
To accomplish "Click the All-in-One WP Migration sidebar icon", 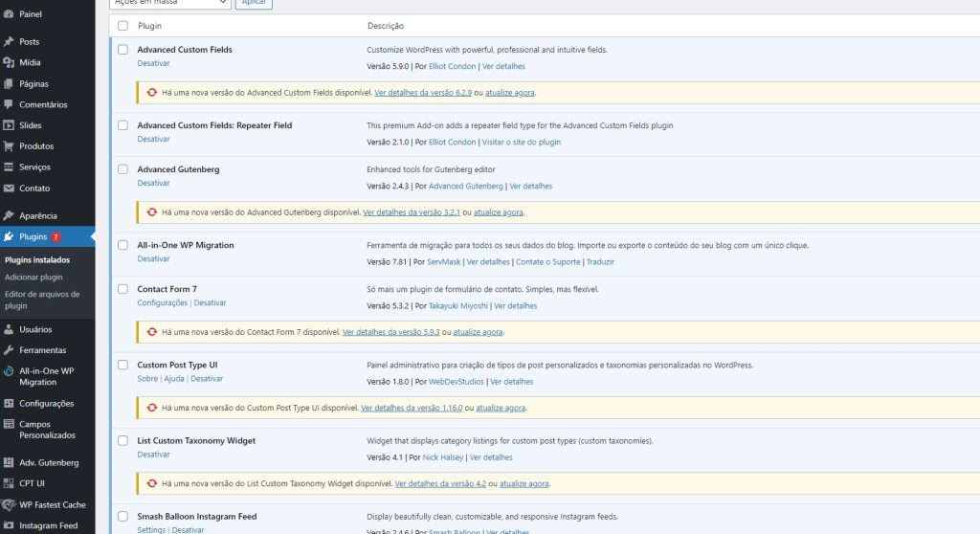I will click(8, 370).
